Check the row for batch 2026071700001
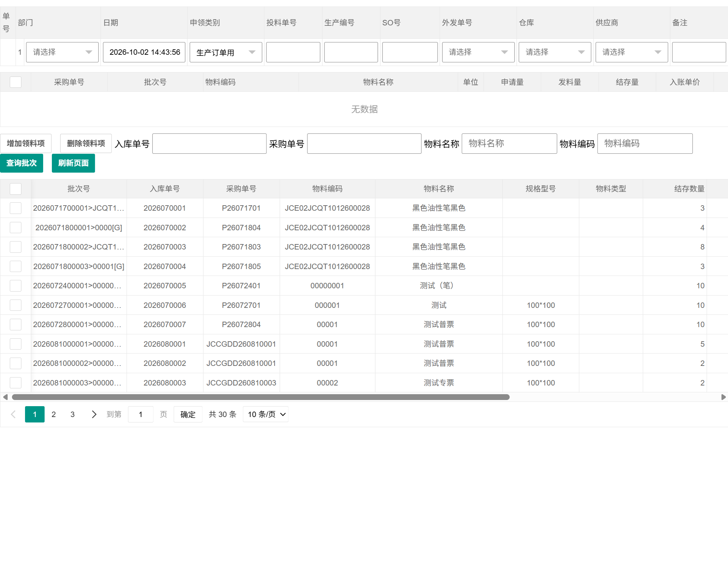This screenshot has width=728, height=561. (x=16, y=208)
